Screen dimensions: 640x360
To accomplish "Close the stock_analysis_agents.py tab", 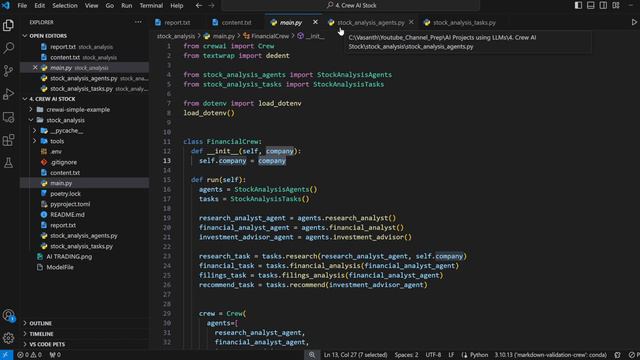I will tap(411, 22).
